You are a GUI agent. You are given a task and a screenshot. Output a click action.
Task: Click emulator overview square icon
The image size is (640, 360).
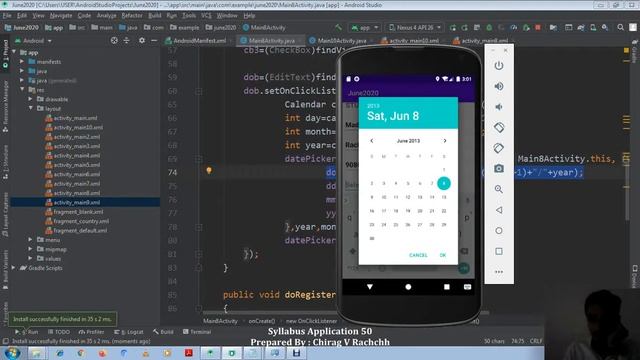(499, 251)
